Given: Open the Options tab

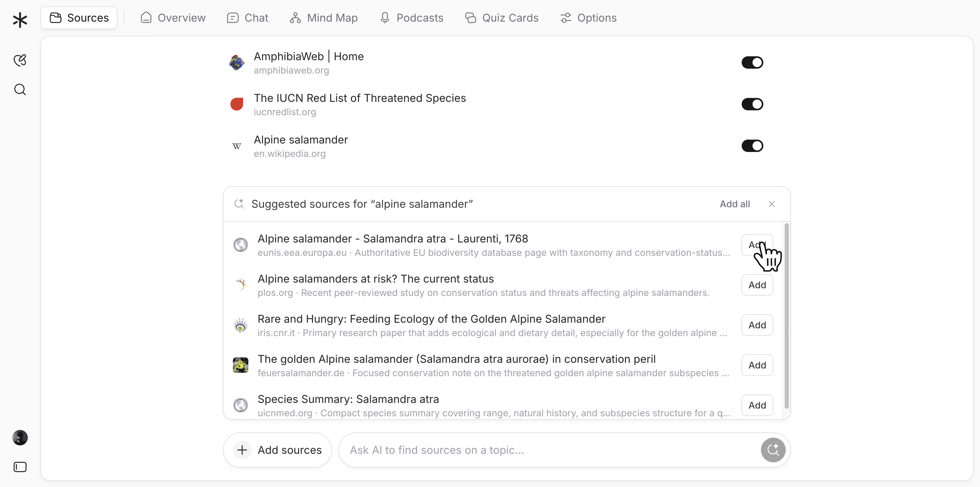Looking at the screenshot, I should 588,18.
